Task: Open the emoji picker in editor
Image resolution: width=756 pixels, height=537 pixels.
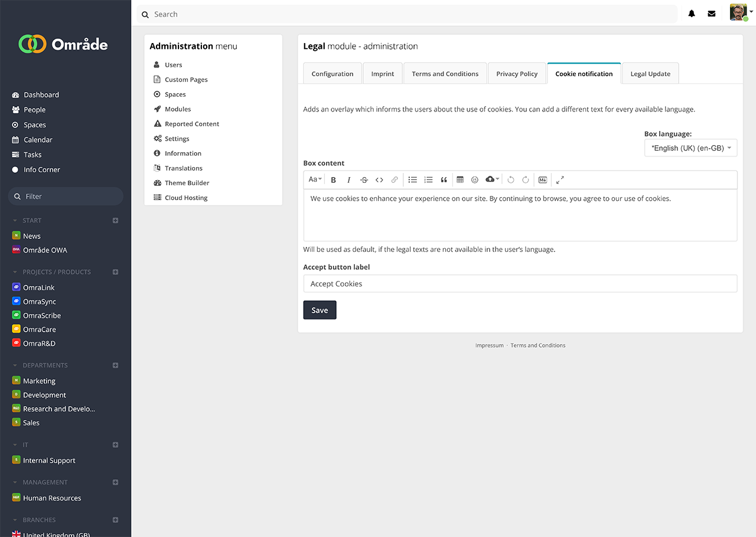Action: 475,180
